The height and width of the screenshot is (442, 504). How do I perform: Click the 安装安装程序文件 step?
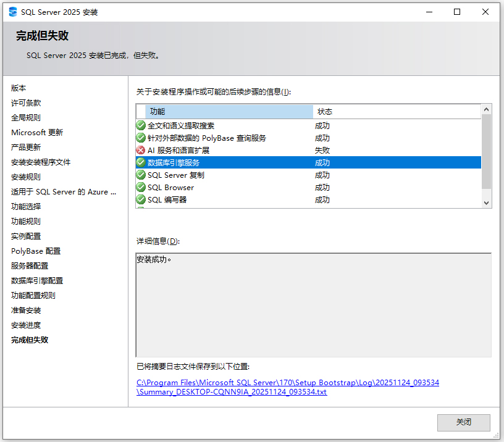point(41,162)
